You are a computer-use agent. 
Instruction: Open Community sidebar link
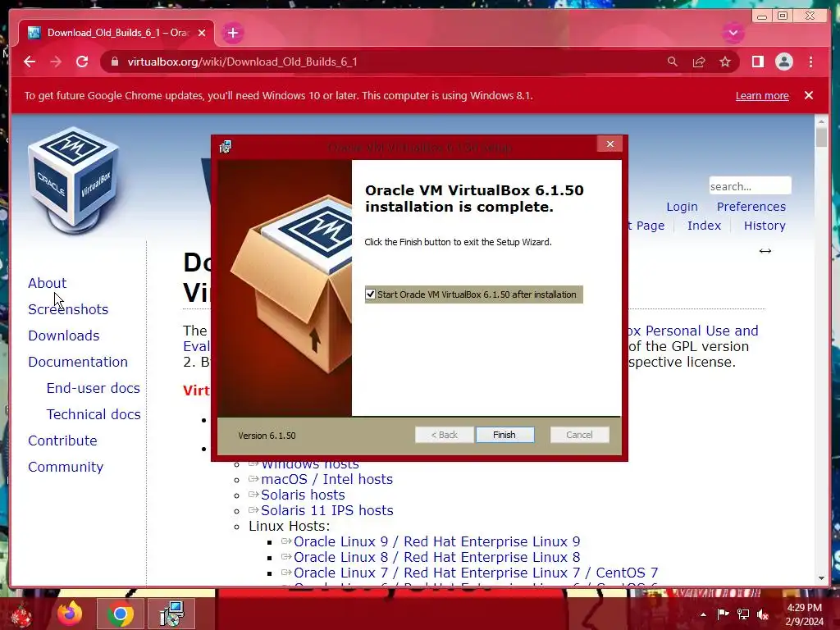[x=66, y=467]
